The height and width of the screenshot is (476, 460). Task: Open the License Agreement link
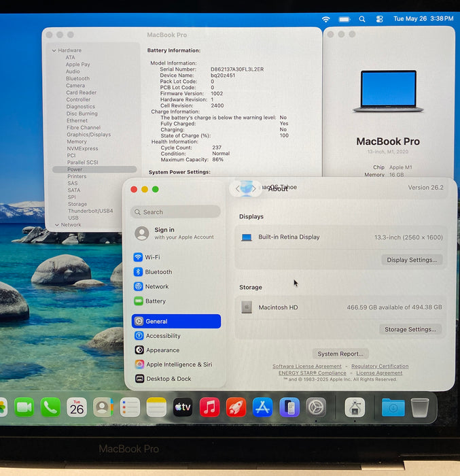[379, 373]
